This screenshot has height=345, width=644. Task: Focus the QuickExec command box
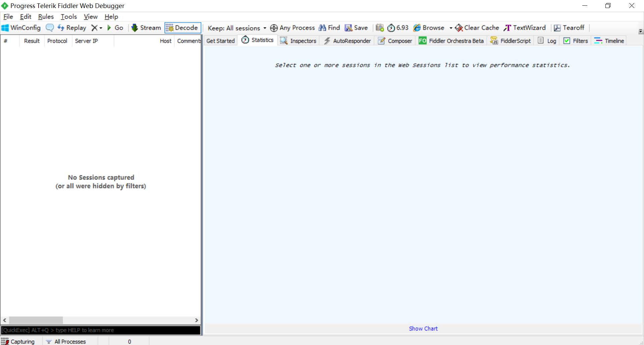coord(101,330)
